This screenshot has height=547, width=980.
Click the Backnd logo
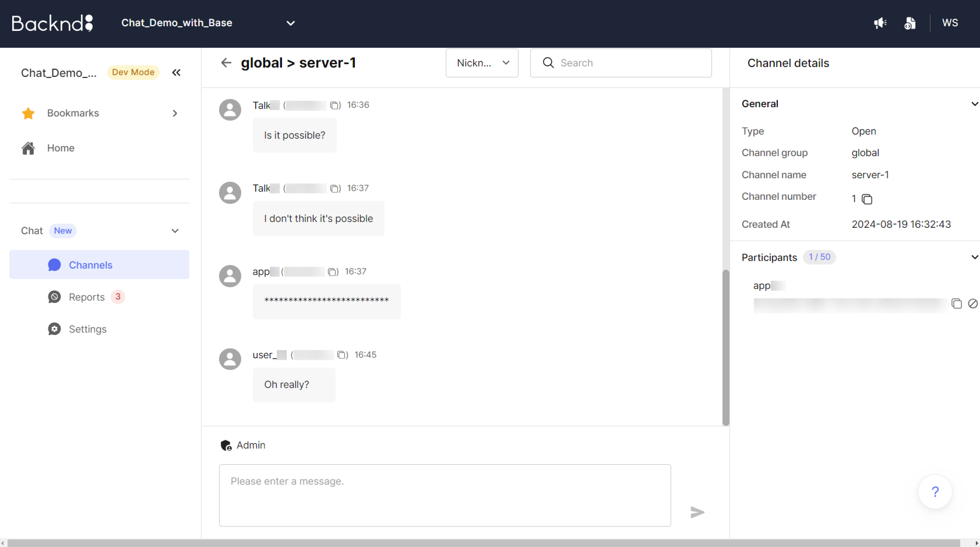(x=52, y=23)
